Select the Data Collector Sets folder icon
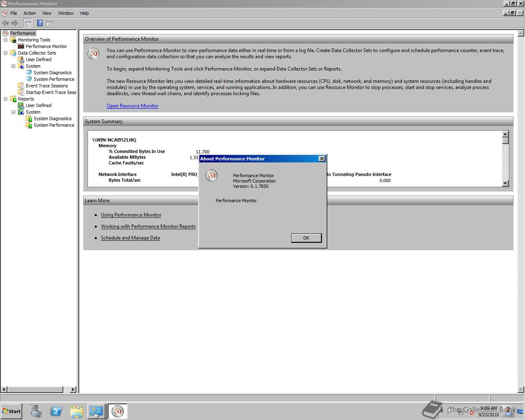Image resolution: width=525 pixels, height=420 pixels. pos(13,53)
